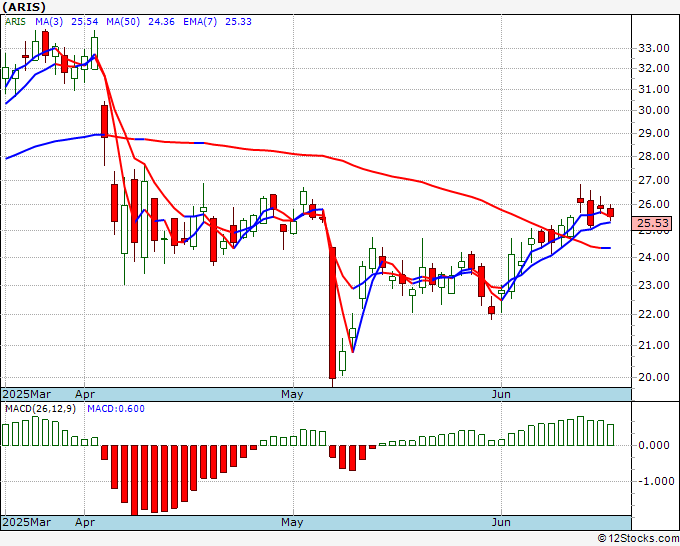This screenshot has height=546, width=680.
Task: Click the green ARIS legend label
Action: [x=15, y=22]
